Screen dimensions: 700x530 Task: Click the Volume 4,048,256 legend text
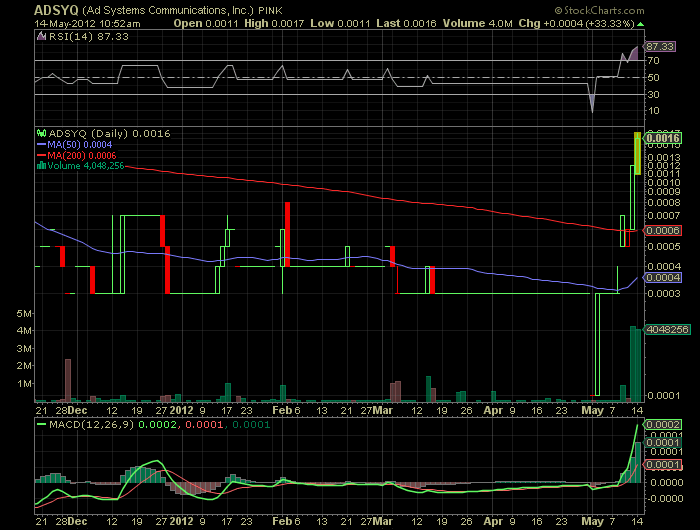(86, 166)
